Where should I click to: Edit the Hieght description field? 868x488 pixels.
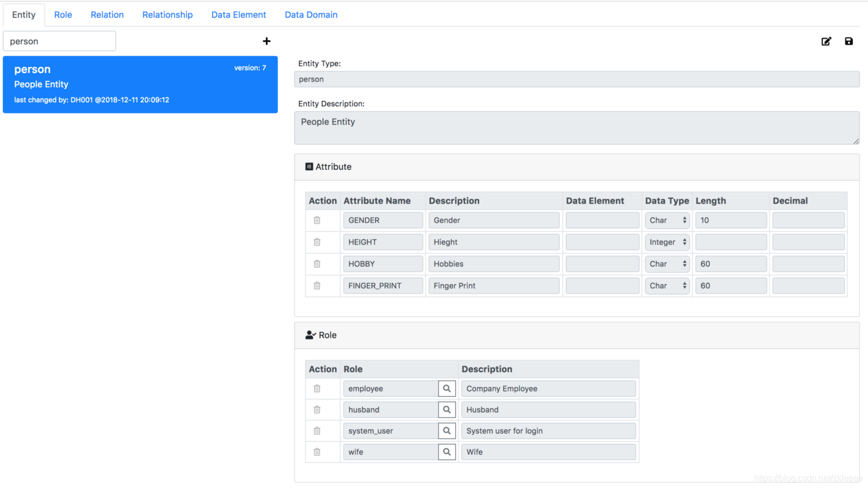(494, 242)
